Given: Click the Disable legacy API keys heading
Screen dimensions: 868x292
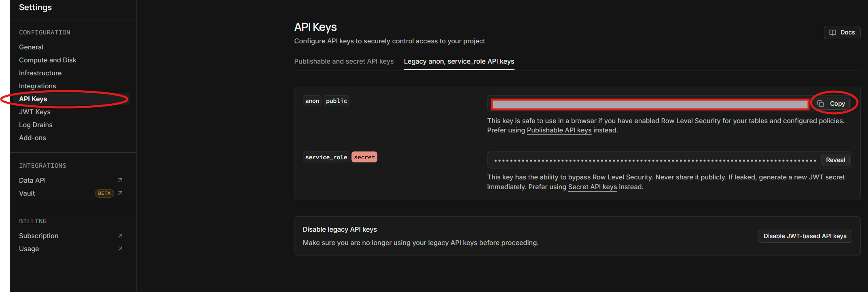Looking at the screenshot, I should coord(340,229).
